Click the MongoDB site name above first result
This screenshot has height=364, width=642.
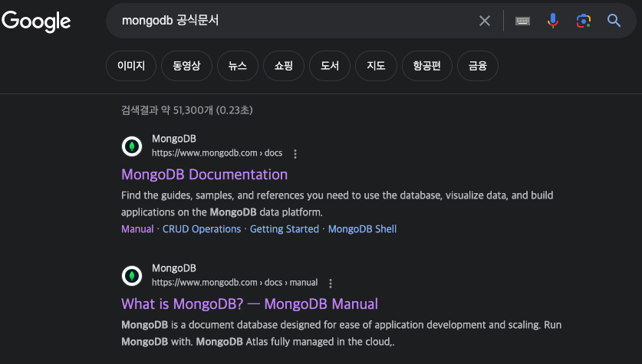tap(174, 139)
